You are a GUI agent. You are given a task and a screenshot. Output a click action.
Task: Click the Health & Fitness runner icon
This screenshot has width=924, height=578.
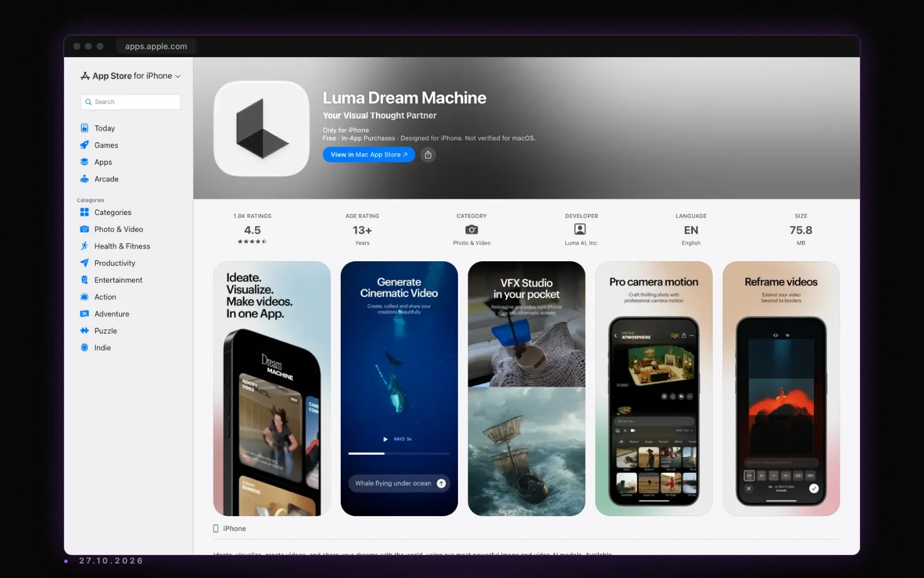(84, 246)
